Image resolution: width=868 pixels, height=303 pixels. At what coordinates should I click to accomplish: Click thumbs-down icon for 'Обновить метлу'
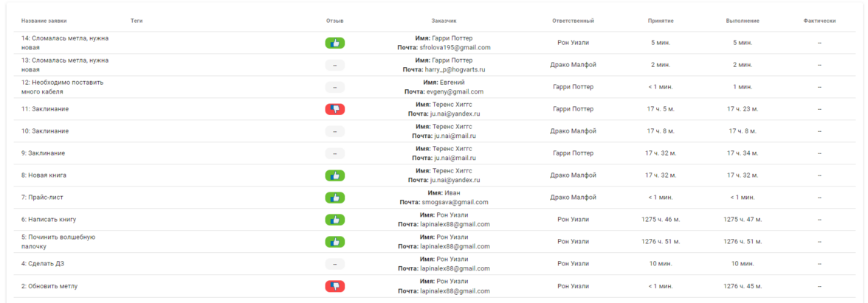[334, 286]
